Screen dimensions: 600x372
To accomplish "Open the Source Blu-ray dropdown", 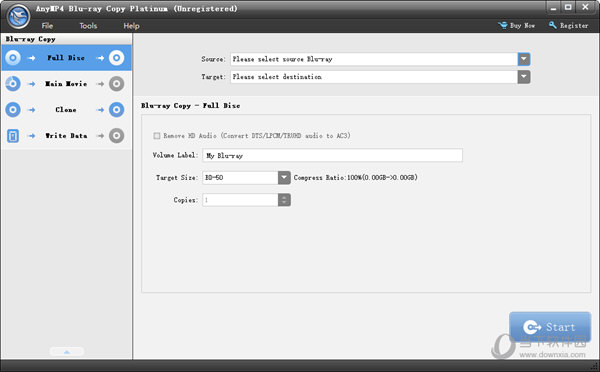I will (524, 59).
